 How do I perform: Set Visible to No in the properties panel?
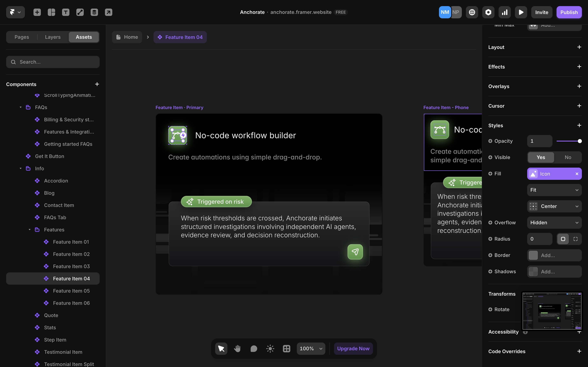(568, 157)
